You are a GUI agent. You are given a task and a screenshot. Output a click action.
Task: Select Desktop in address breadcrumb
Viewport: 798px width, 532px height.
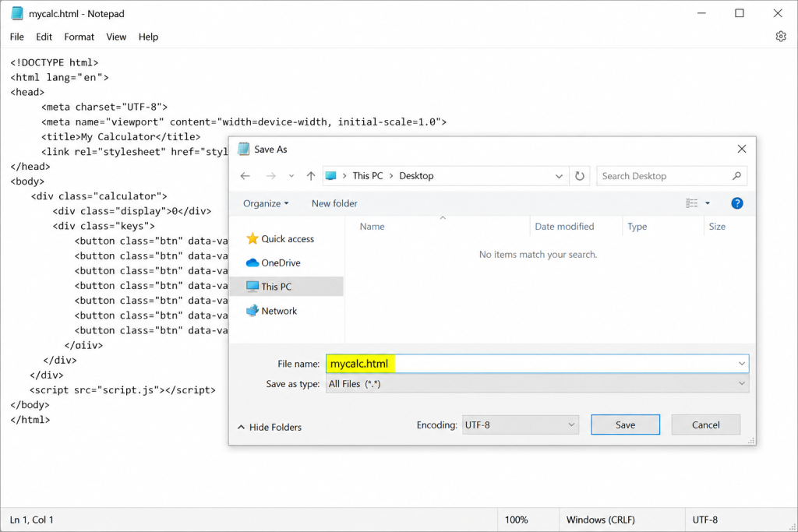point(416,176)
